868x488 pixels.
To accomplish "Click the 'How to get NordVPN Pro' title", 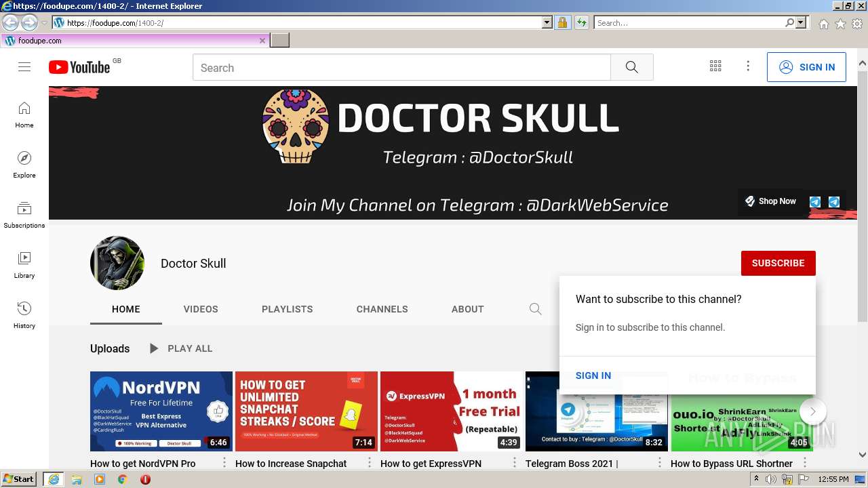I will pyautogui.click(x=143, y=464).
